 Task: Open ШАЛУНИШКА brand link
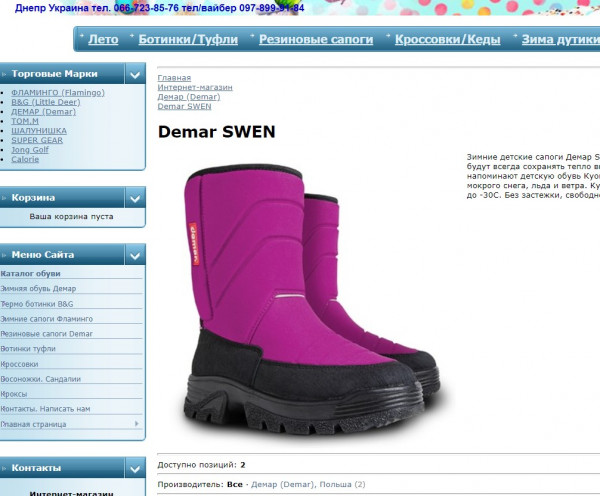39,131
